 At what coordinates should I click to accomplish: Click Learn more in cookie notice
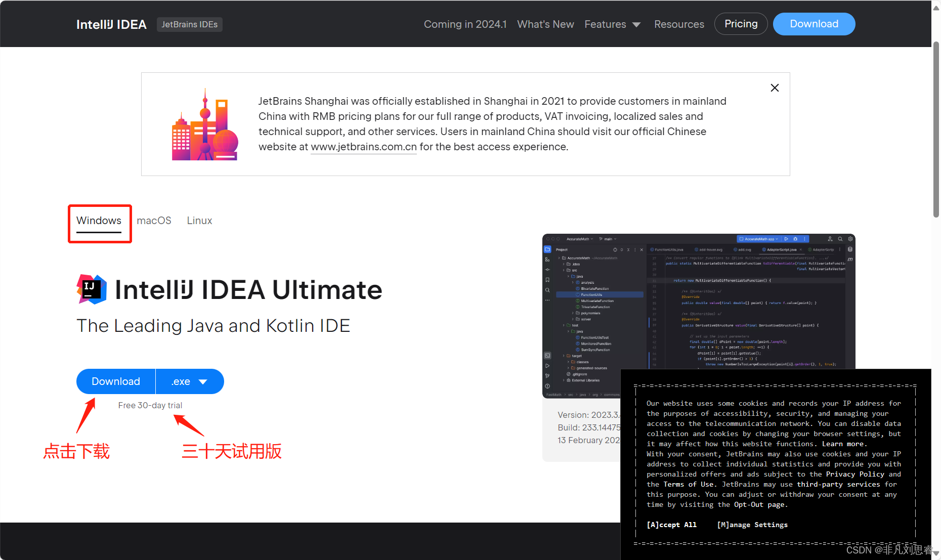(x=842, y=444)
